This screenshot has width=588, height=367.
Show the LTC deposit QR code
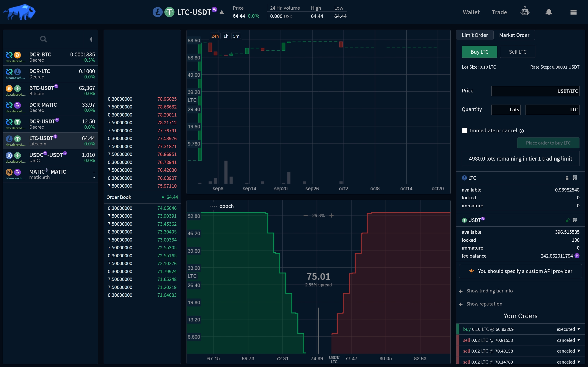click(x=574, y=178)
